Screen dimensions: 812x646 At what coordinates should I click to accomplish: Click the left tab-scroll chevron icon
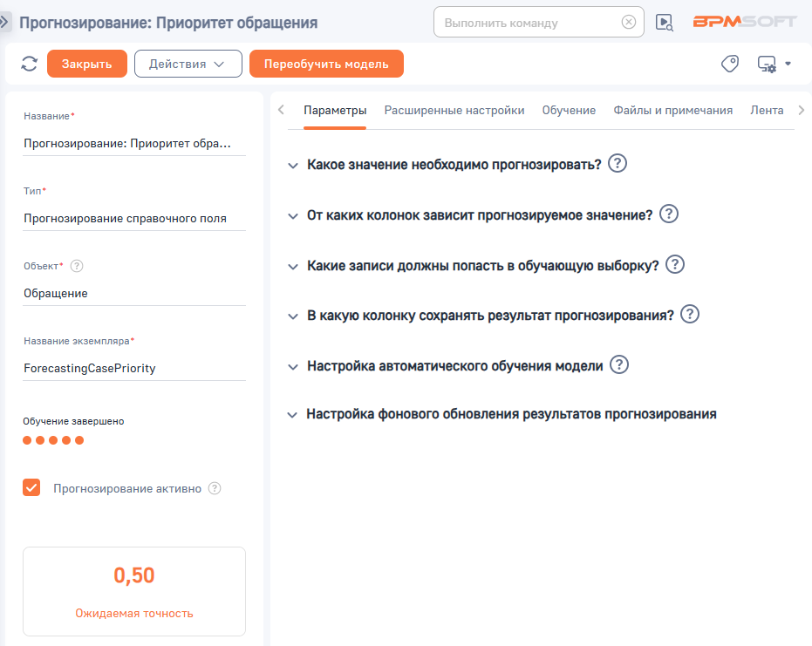[x=281, y=111]
